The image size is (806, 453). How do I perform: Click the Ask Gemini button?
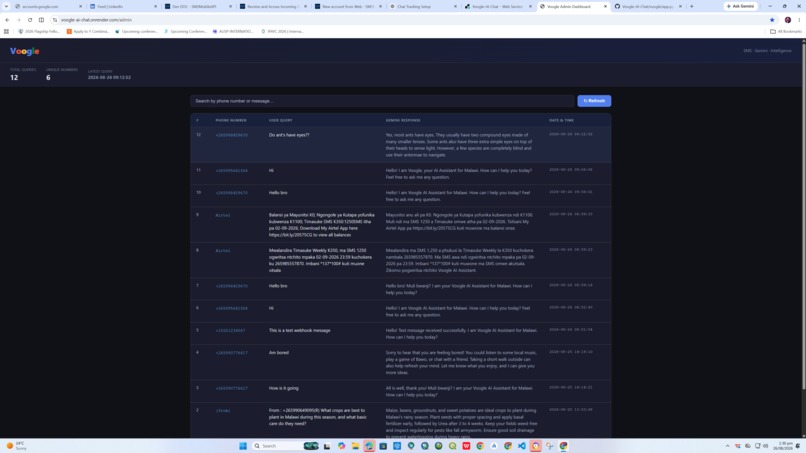pos(741,6)
